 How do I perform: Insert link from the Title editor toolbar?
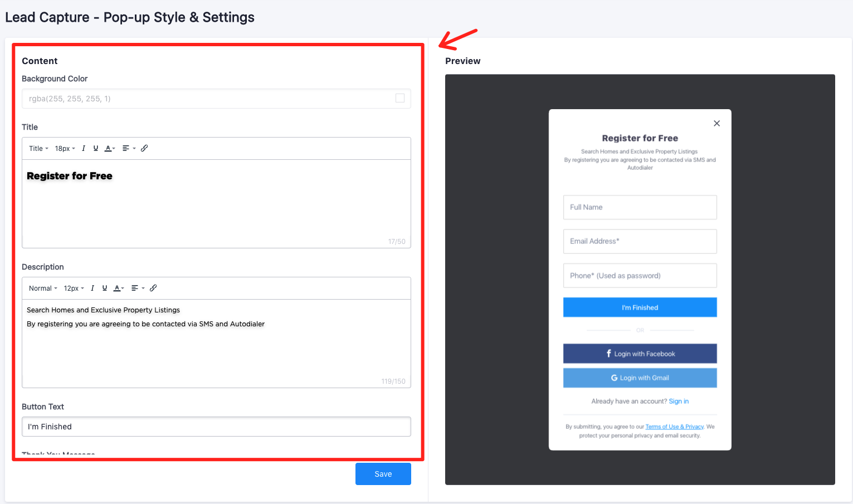[x=144, y=149]
